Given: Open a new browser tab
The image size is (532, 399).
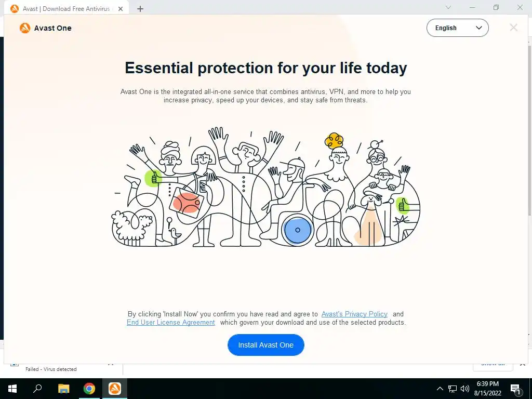Looking at the screenshot, I should click(140, 9).
